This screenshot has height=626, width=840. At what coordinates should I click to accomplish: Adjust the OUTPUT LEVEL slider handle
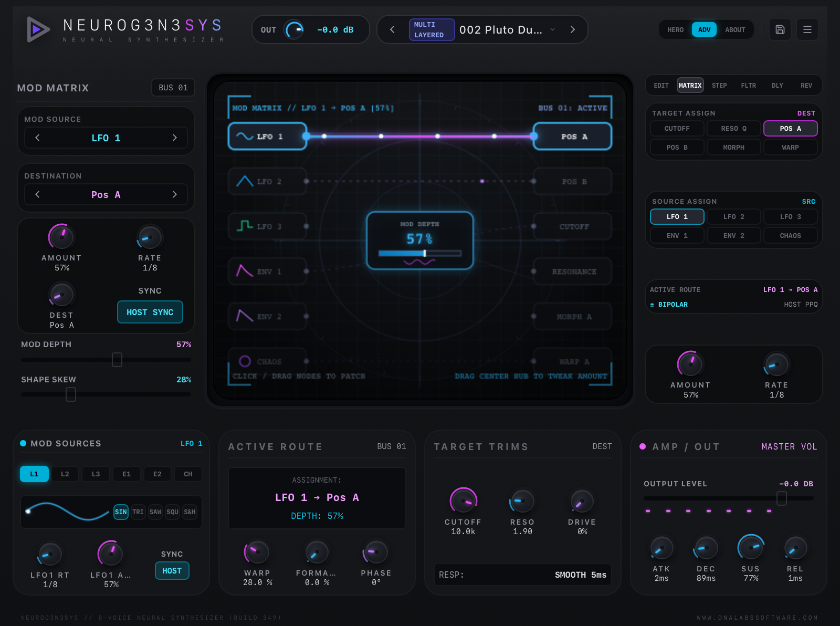point(782,498)
